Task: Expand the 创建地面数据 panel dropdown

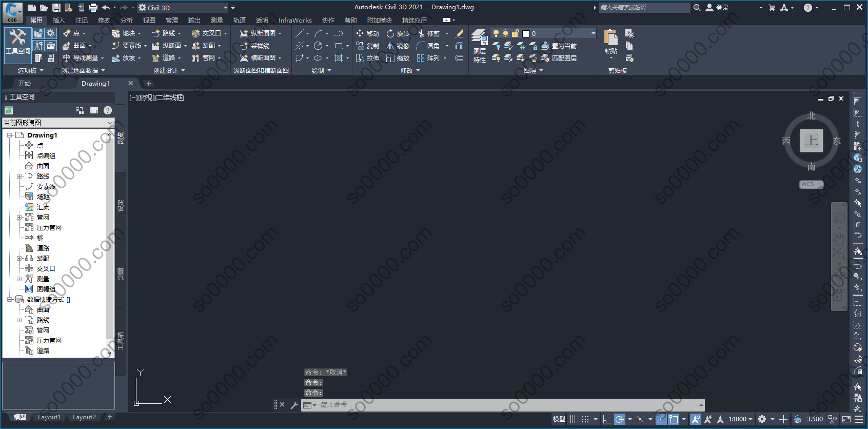Action: click(x=83, y=70)
